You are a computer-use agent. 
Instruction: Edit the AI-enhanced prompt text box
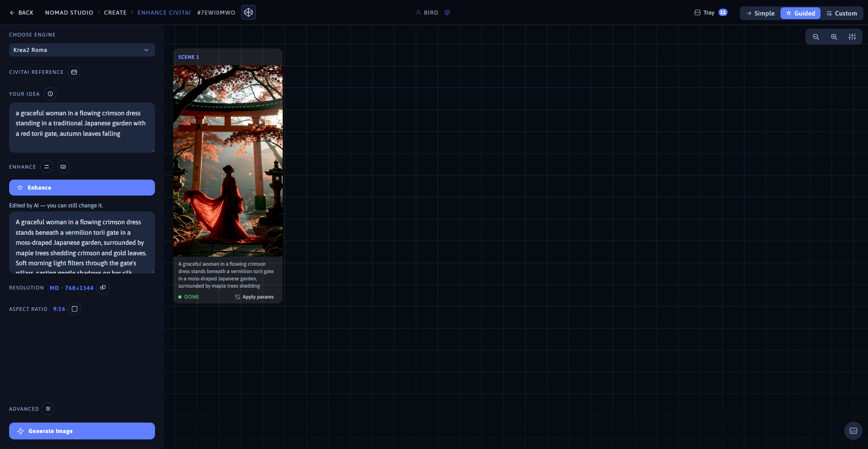click(x=82, y=243)
